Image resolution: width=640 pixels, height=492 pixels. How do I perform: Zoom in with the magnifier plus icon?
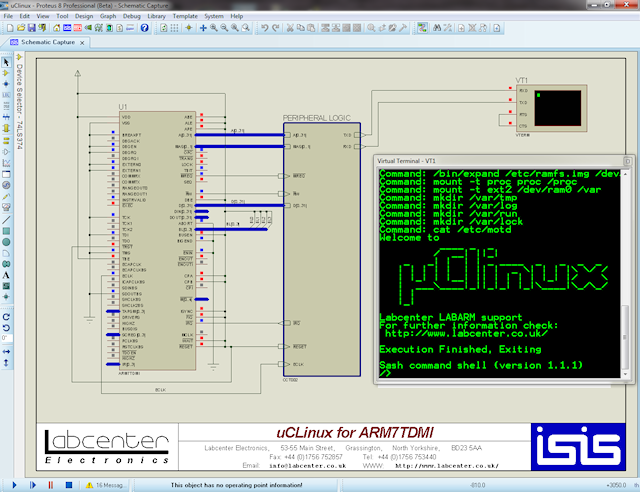(213, 28)
